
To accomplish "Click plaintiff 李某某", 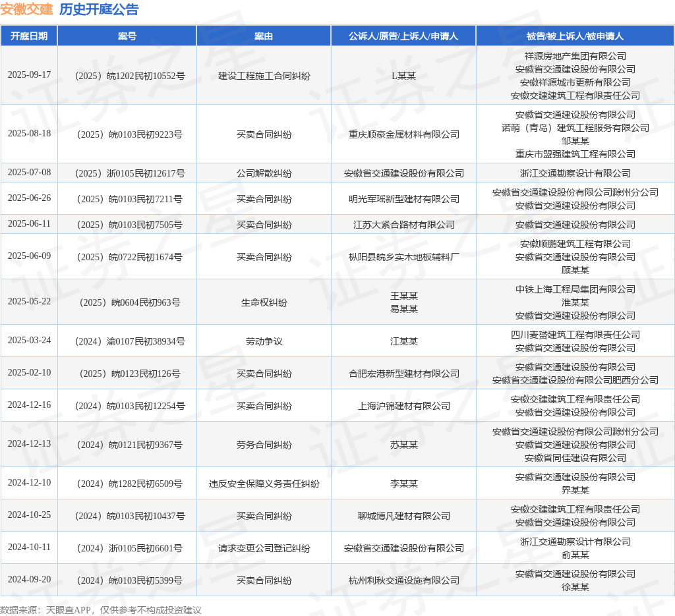I will click(404, 484).
